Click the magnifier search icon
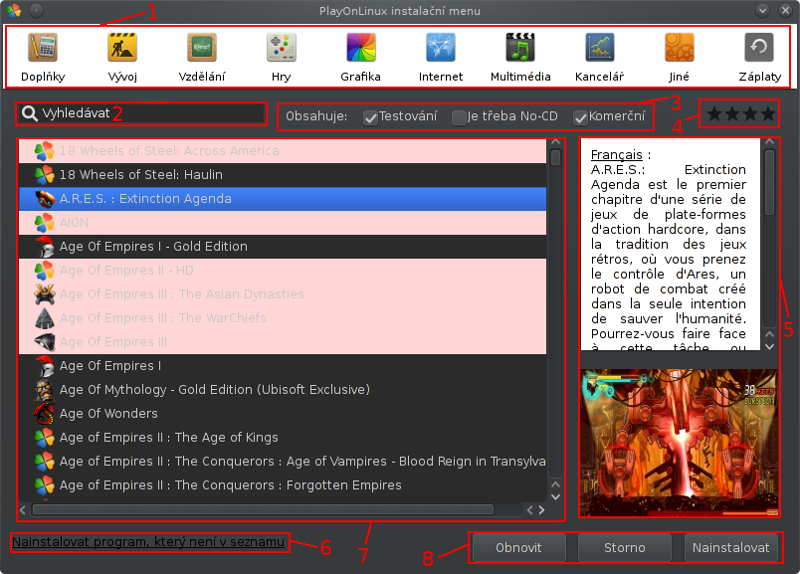Image resolution: width=800 pixels, height=574 pixels. pos(30,114)
